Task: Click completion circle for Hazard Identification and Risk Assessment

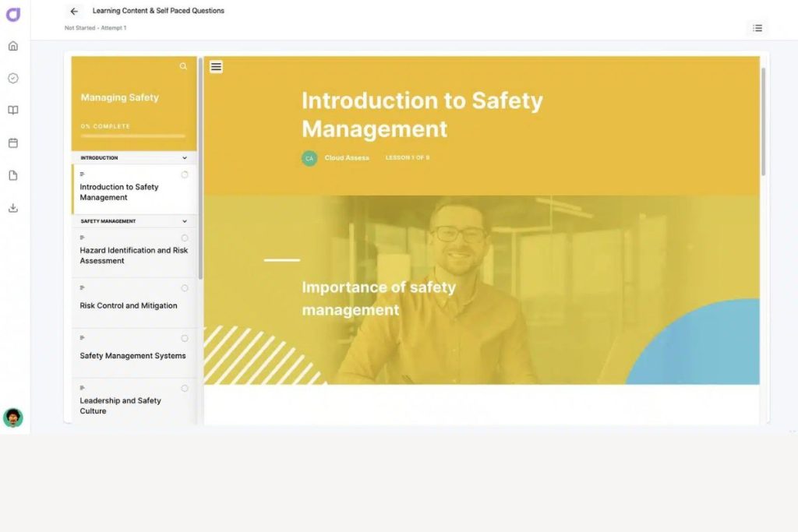Action: pos(185,238)
